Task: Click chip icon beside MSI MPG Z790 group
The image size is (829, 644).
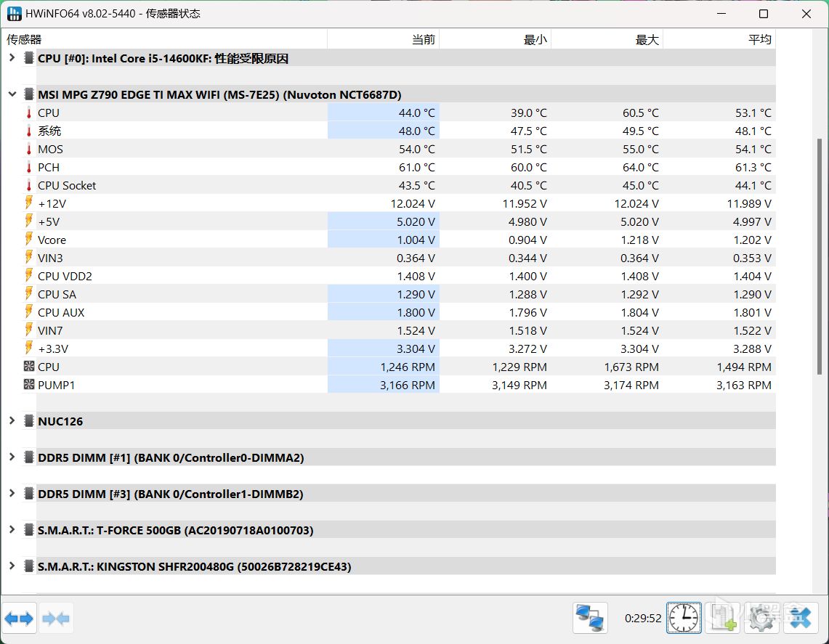Action: [29, 94]
